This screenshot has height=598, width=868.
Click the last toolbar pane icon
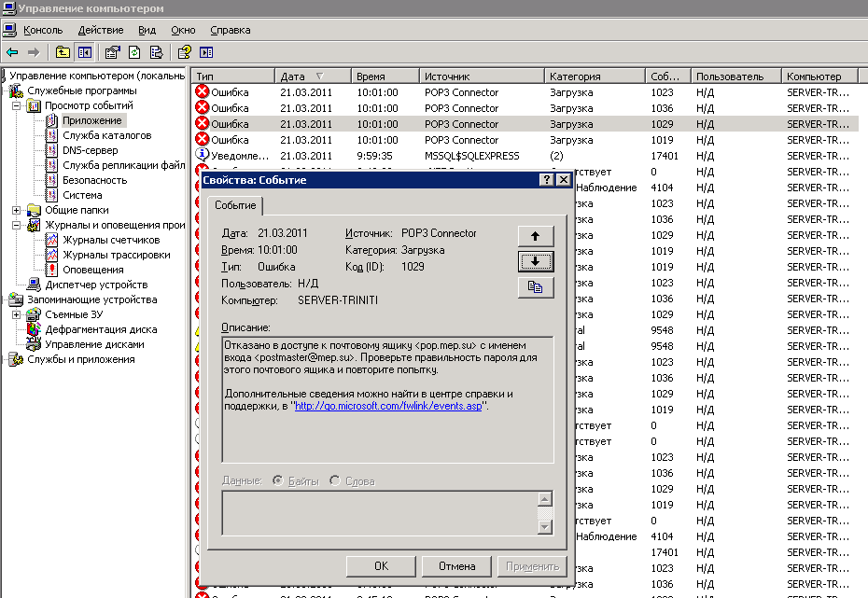[206, 52]
